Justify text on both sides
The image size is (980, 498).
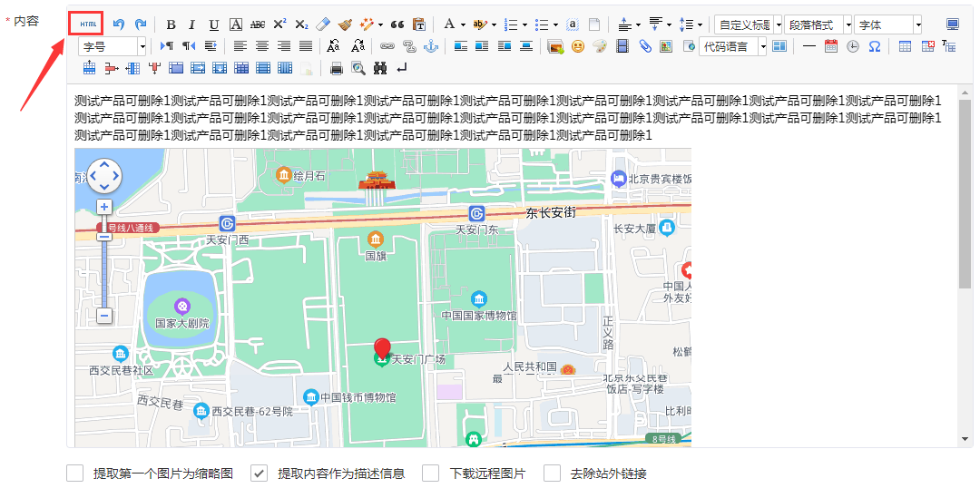point(306,46)
